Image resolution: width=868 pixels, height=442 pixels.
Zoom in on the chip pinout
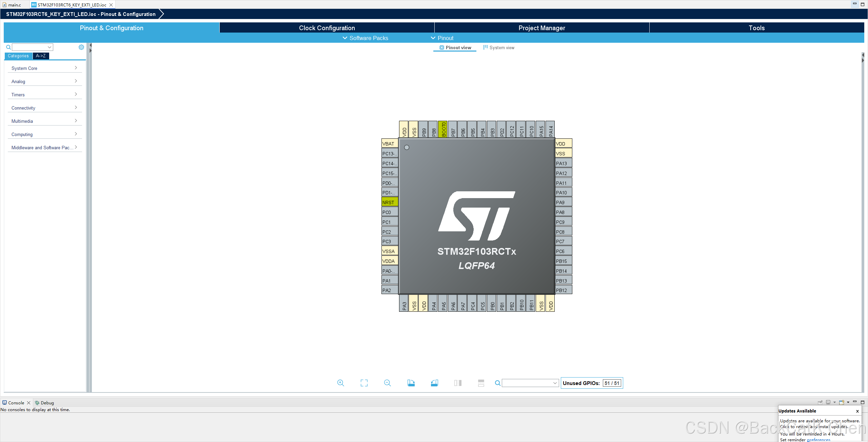pos(340,383)
